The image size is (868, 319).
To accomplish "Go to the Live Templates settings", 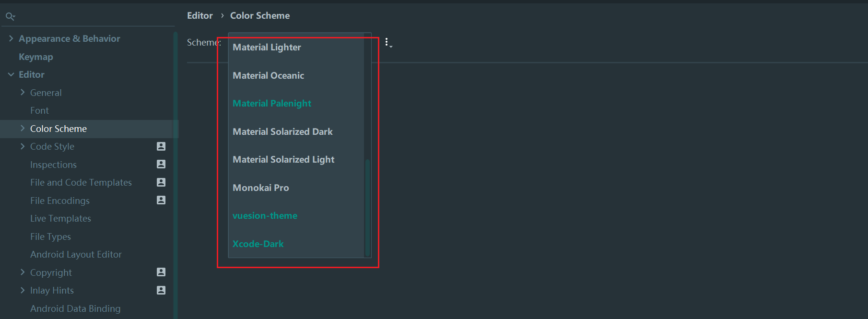I will pyautogui.click(x=60, y=218).
